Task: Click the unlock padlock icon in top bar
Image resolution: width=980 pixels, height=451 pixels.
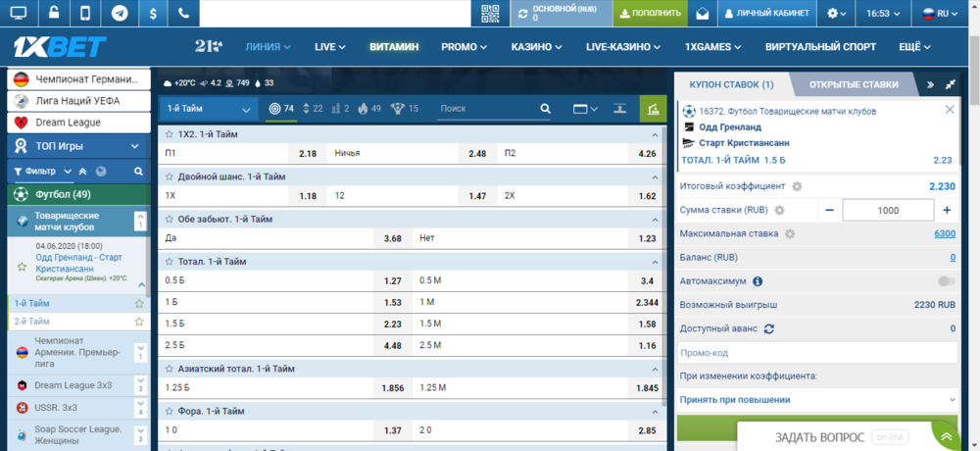Action: [x=53, y=13]
